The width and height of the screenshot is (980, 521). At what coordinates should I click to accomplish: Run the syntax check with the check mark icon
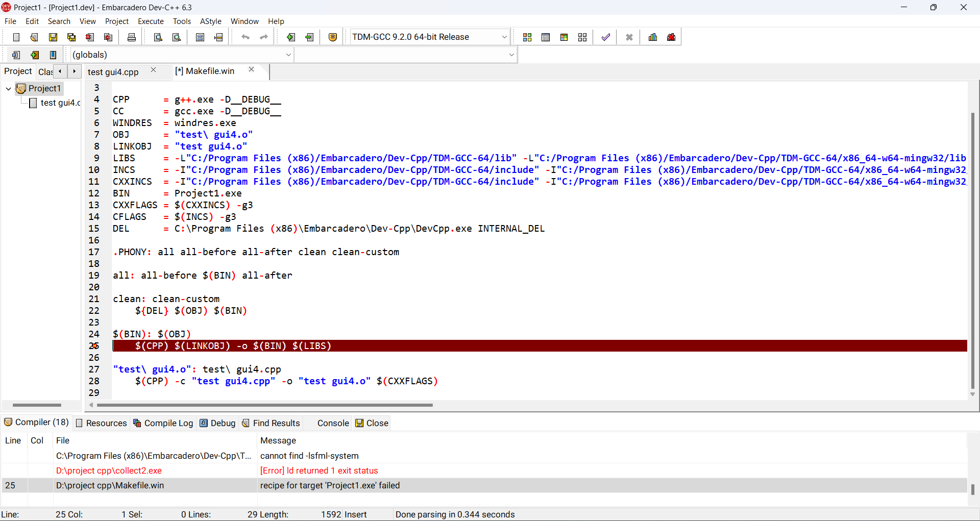[x=605, y=37]
